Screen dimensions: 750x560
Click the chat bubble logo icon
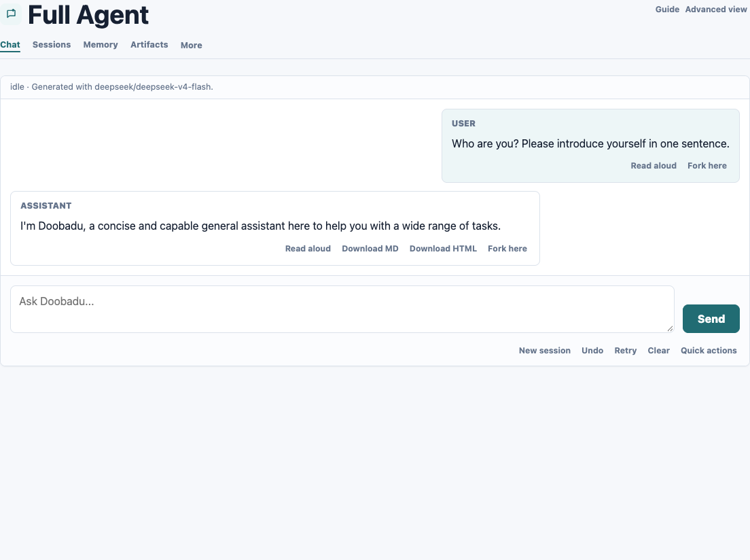point(10,14)
